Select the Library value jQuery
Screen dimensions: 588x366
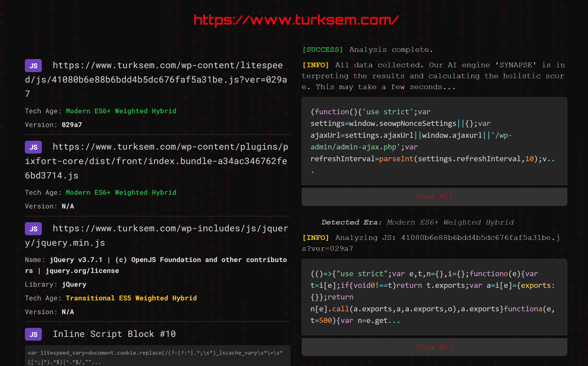point(74,285)
